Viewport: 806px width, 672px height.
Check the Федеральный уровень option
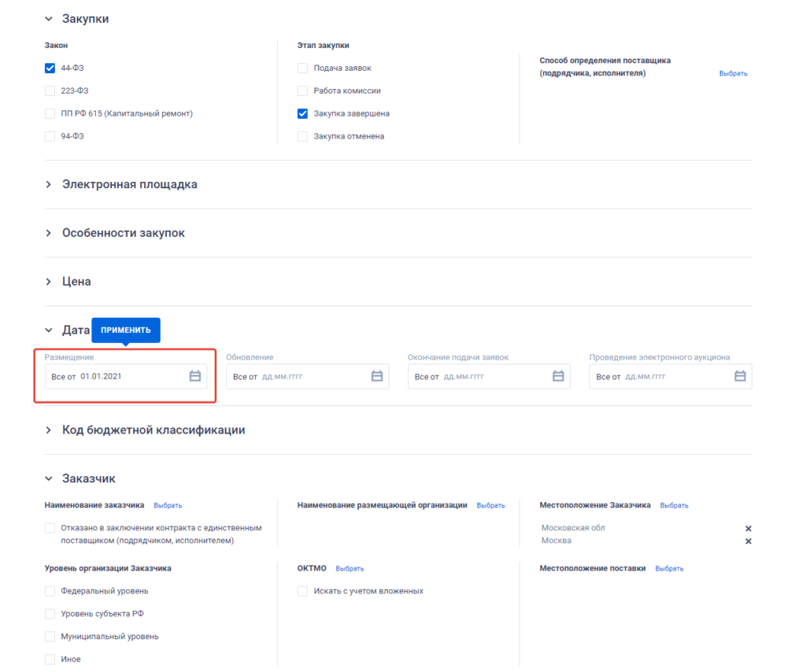[x=50, y=591]
